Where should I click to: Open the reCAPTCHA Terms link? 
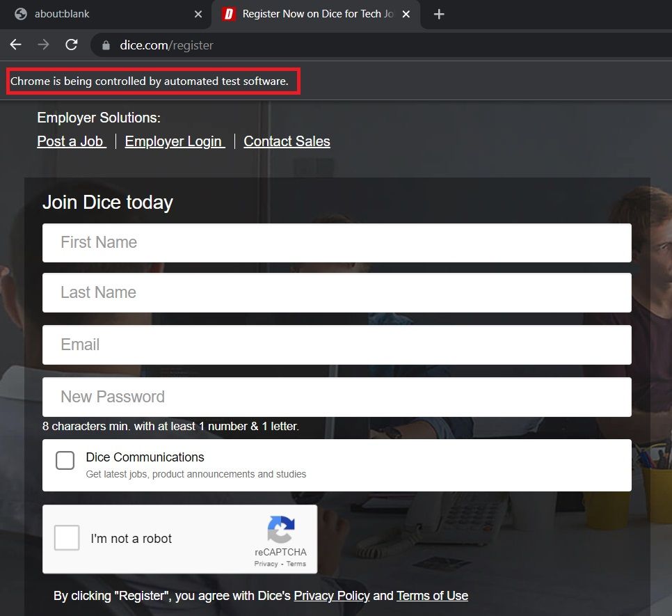[x=296, y=564]
